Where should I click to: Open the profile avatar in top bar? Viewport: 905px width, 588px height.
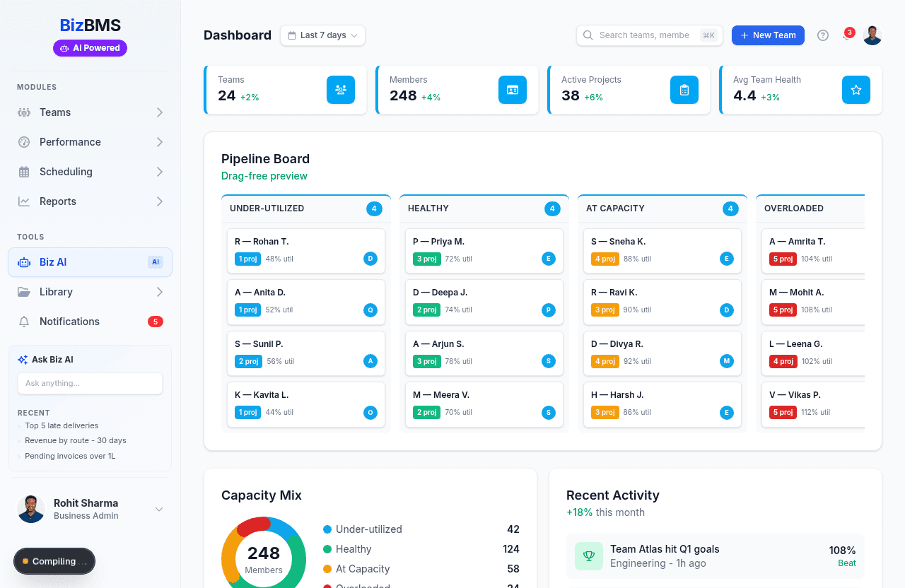(x=872, y=35)
